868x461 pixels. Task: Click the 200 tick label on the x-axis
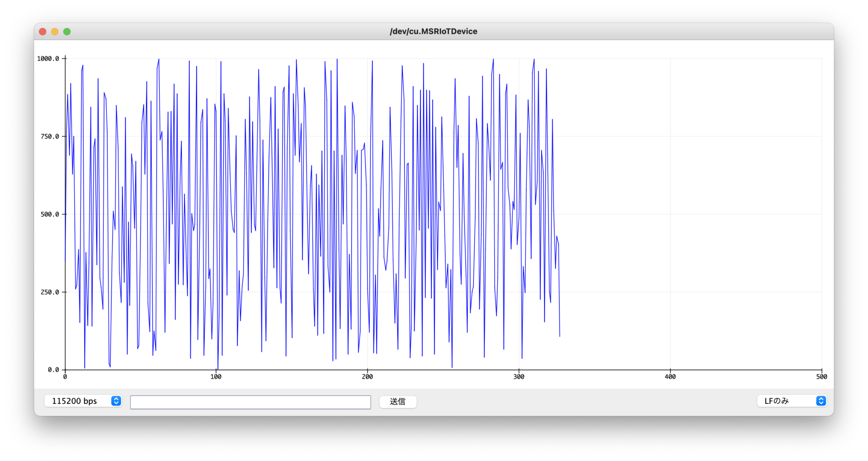(367, 376)
